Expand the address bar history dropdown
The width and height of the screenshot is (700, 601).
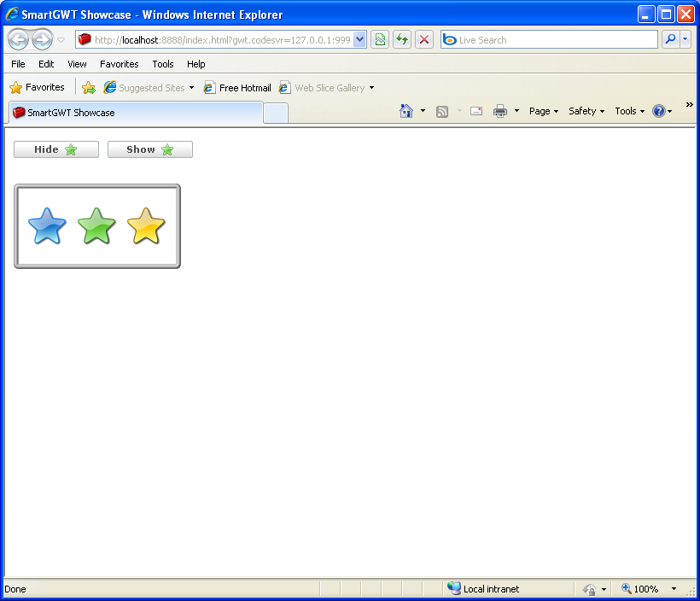[x=360, y=40]
